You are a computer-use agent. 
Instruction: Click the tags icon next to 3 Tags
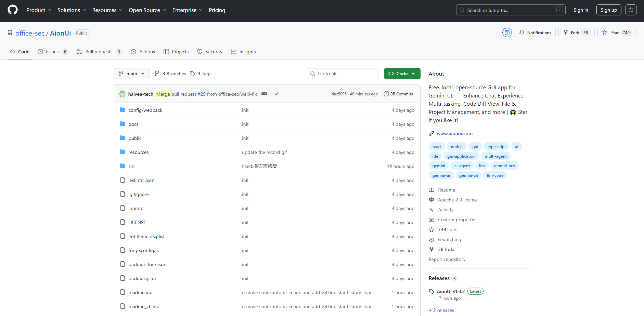(193, 74)
